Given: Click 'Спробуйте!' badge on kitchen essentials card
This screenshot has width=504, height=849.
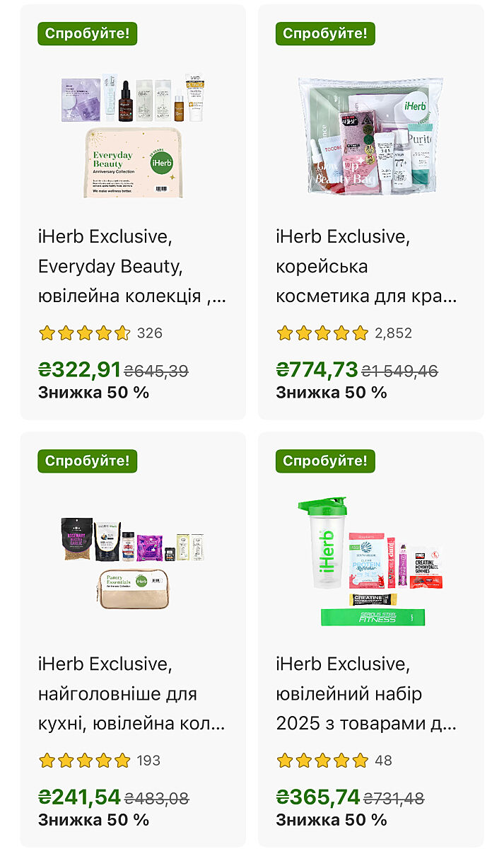Looking at the screenshot, I should [x=87, y=461].
